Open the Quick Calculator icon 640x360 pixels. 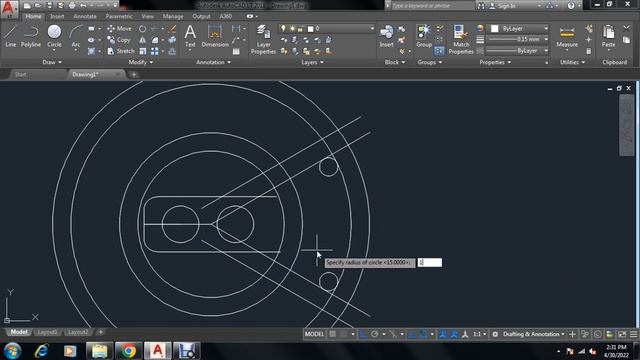pyautogui.click(x=589, y=51)
